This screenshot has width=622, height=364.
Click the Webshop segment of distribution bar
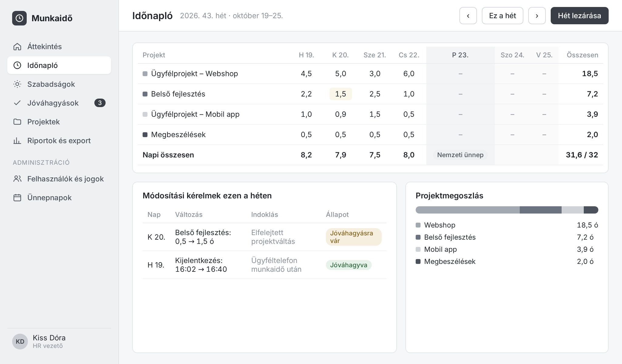tap(468, 210)
